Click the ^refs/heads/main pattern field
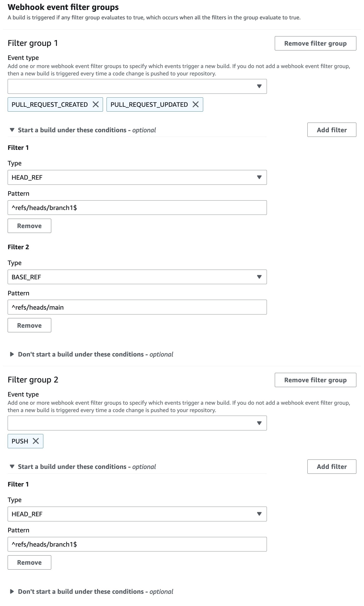This screenshot has height=606, width=364. click(137, 307)
